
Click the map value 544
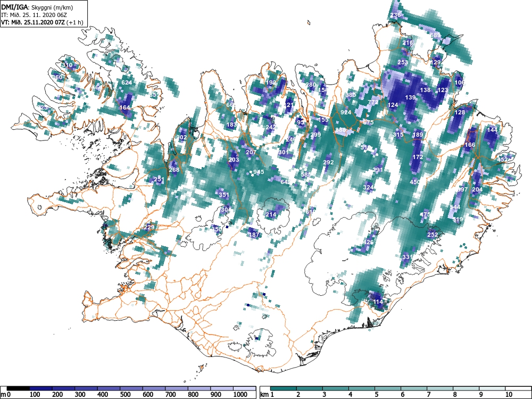pyautogui.click(x=455, y=207)
